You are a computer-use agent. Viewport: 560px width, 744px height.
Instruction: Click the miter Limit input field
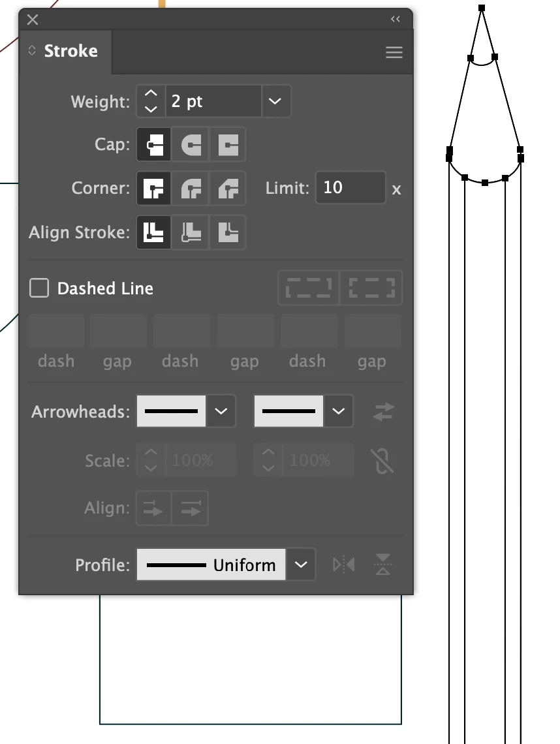tap(350, 187)
